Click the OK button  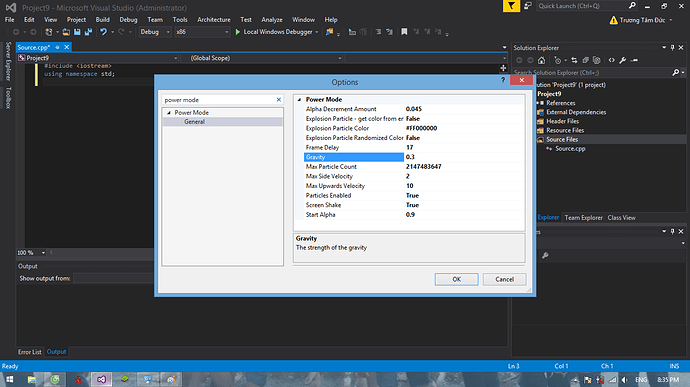[x=456, y=279]
